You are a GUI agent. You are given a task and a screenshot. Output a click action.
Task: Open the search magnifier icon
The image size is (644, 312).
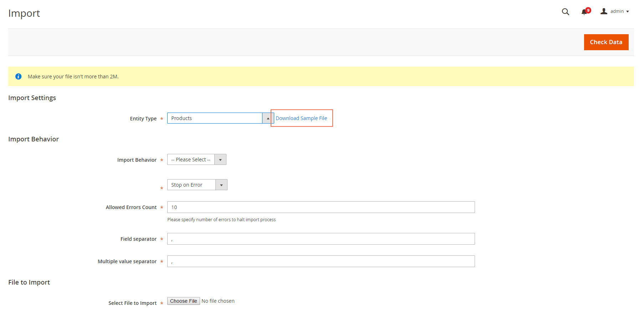click(x=565, y=12)
